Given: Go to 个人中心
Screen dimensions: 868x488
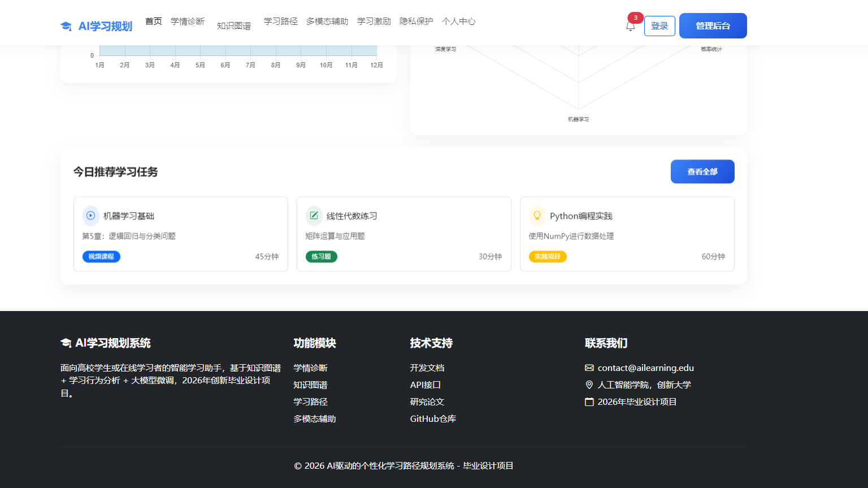Looking at the screenshot, I should pyautogui.click(x=459, y=21).
